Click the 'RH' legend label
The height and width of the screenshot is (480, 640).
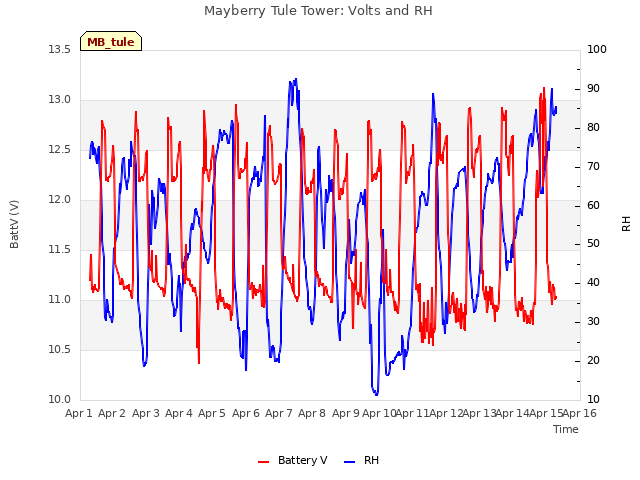tap(371, 460)
